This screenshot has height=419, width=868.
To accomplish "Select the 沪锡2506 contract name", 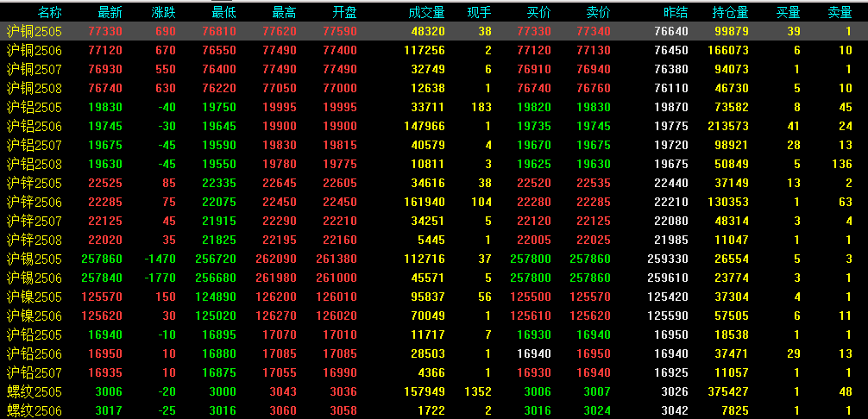I will (35, 278).
